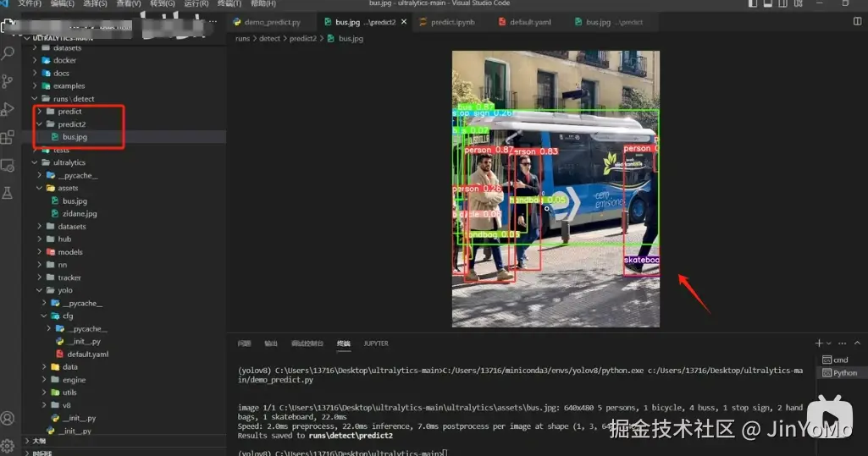Image resolution: width=868 pixels, height=456 pixels.
Task: Expand the engine folder
Action: point(44,380)
